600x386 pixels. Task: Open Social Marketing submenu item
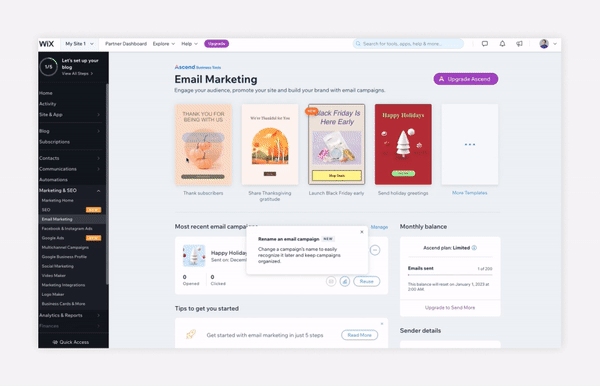pyautogui.click(x=57, y=266)
